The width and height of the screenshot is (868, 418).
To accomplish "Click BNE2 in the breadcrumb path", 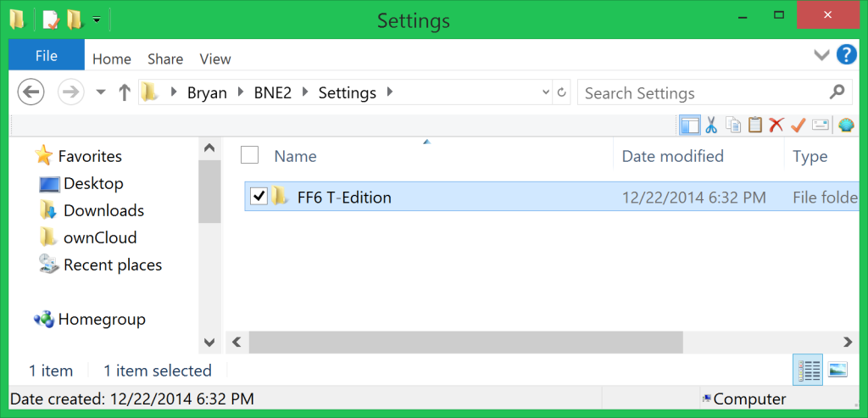I will (x=272, y=93).
